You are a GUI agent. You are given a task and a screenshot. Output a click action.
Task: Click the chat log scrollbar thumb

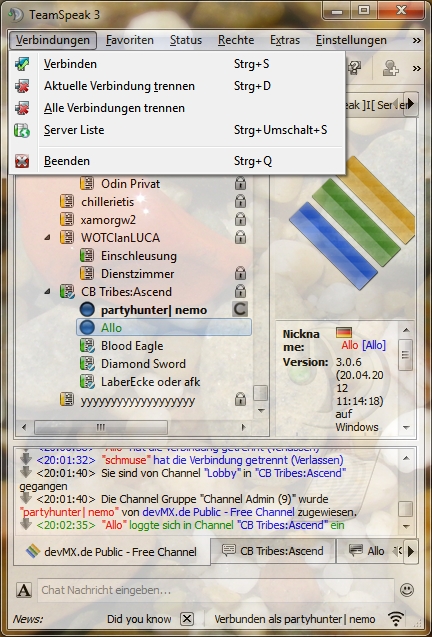pyautogui.click(x=406, y=509)
